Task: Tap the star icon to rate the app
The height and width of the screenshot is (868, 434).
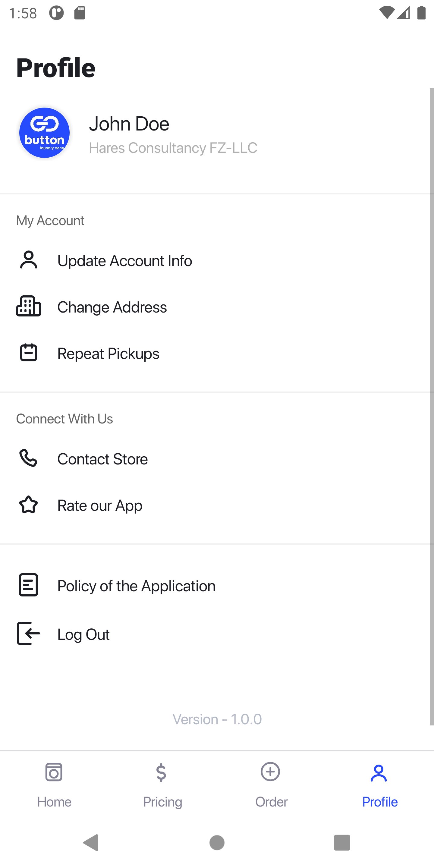Action: click(29, 505)
